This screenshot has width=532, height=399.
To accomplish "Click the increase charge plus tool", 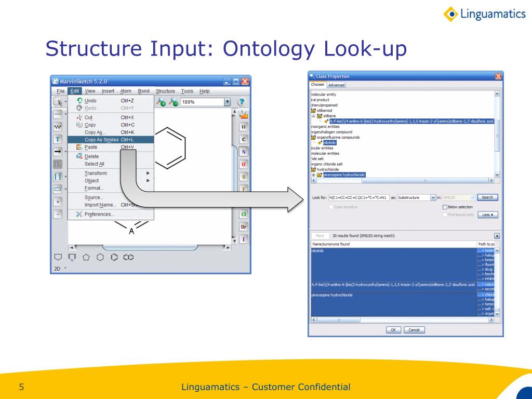I will (58, 202).
